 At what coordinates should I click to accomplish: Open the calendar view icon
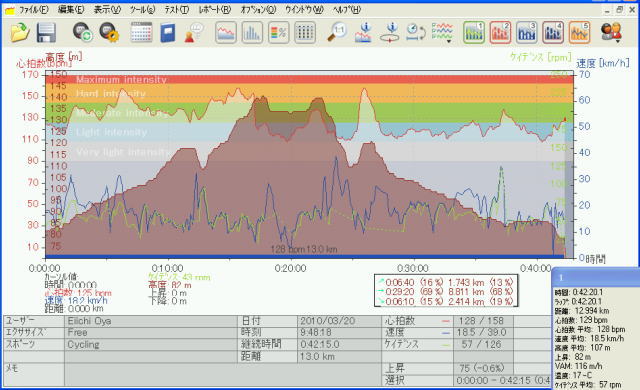click(141, 32)
